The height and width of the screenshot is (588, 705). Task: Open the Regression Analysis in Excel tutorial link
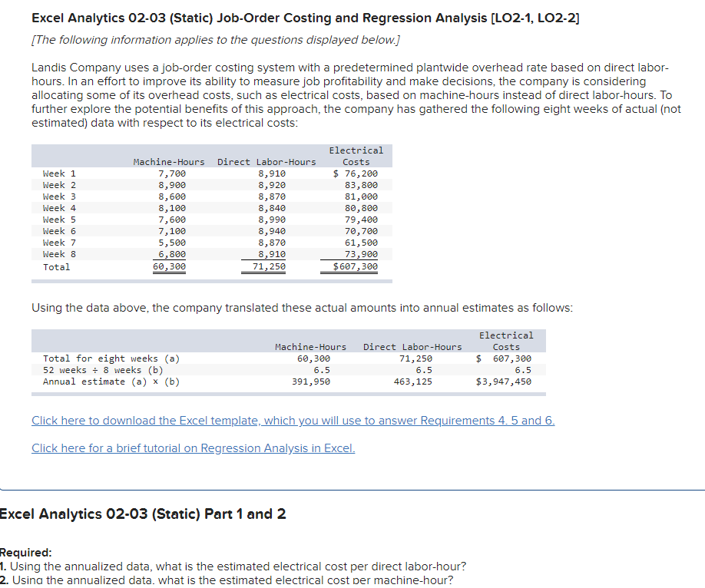coord(194,448)
